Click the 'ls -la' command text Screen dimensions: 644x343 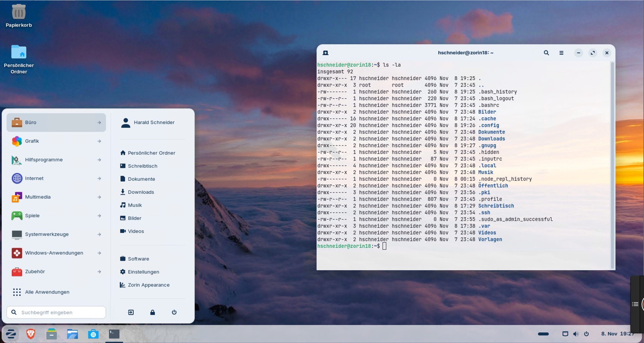[x=392, y=65]
